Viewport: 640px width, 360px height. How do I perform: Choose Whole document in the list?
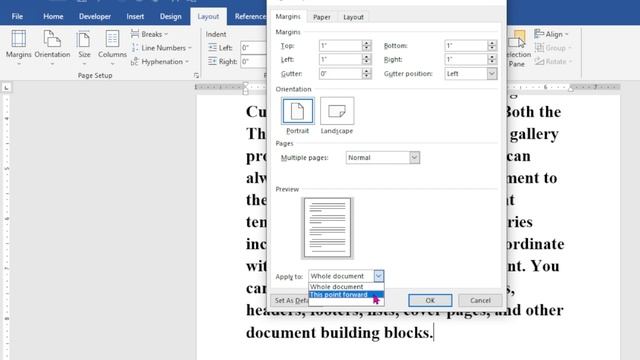click(346, 287)
